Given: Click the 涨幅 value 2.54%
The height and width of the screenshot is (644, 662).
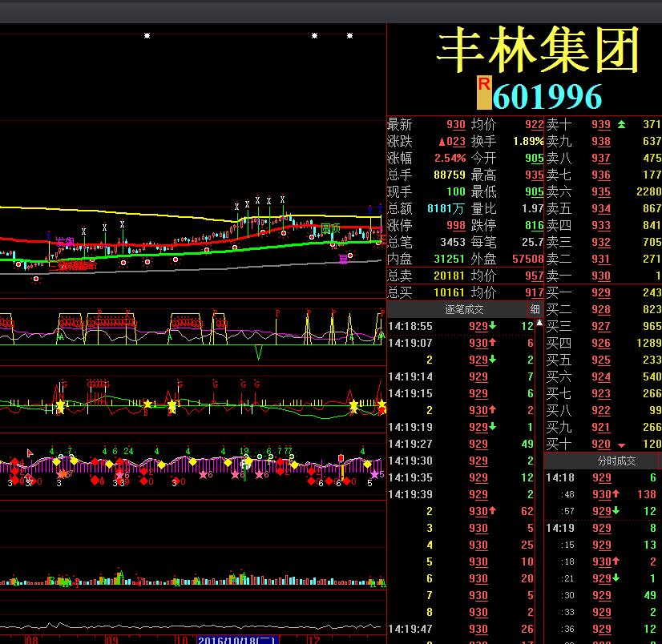Looking at the screenshot, I should (x=450, y=159).
